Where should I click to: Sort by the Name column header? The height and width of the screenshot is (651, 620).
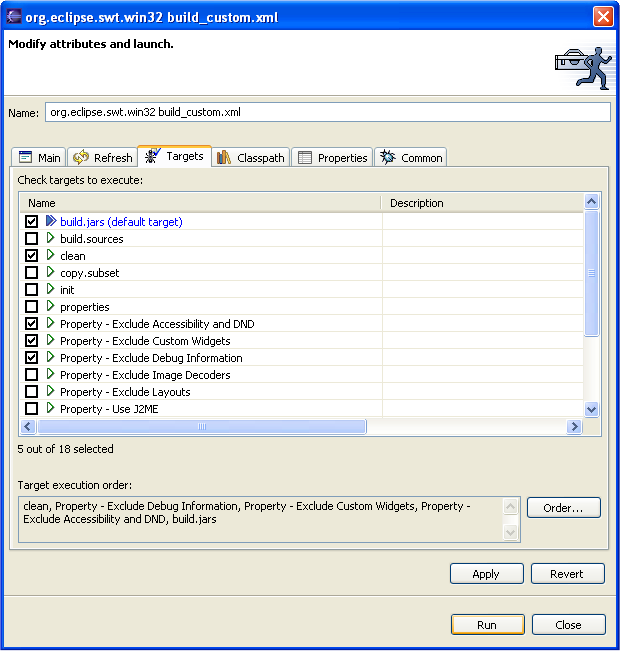tap(200, 203)
